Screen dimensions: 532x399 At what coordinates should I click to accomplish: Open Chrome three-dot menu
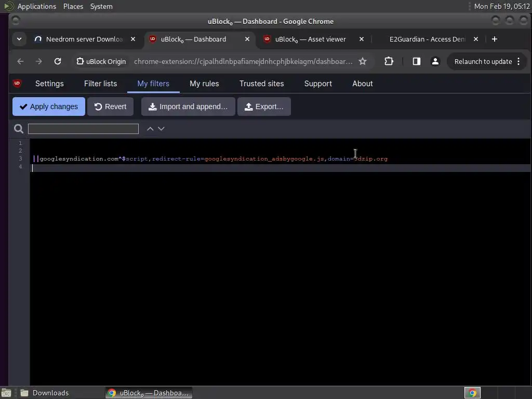(518, 61)
